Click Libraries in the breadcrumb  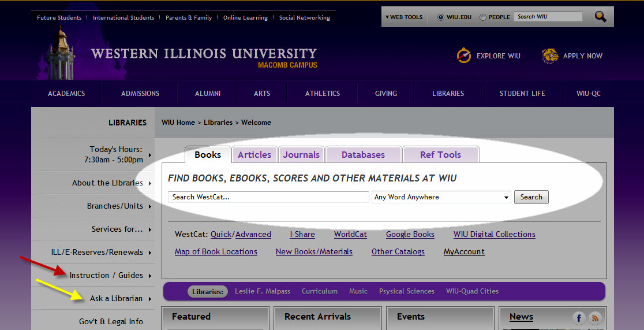218,122
